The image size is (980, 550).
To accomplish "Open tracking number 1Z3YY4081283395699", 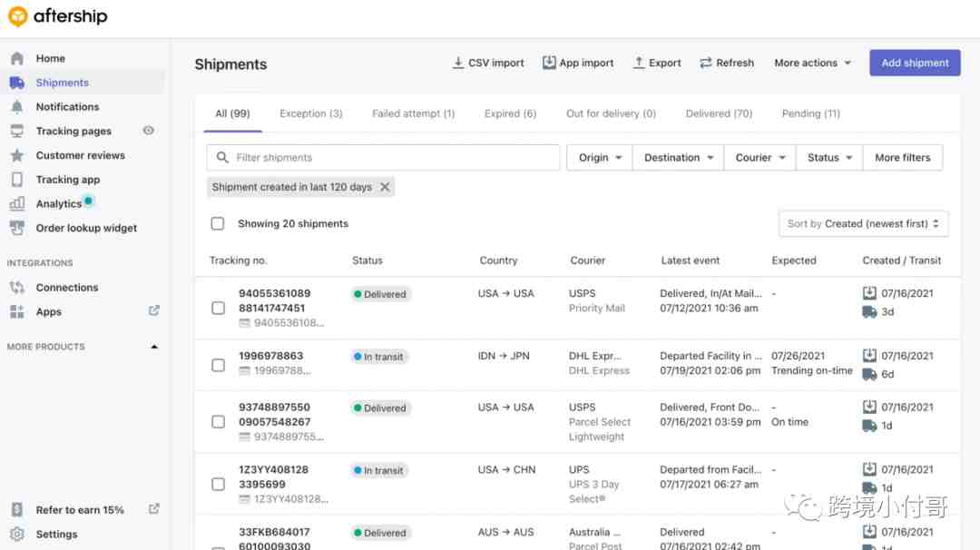I will (x=274, y=476).
